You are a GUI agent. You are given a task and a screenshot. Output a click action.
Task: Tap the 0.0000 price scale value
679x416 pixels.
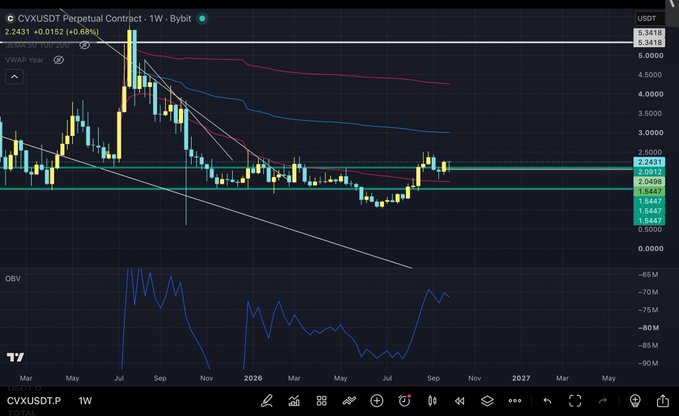[x=650, y=248]
